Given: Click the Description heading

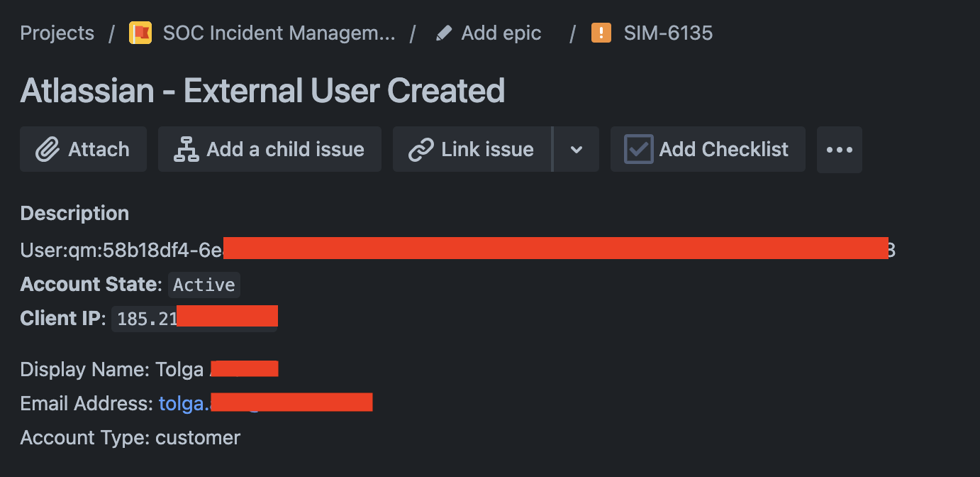Looking at the screenshot, I should click(74, 213).
